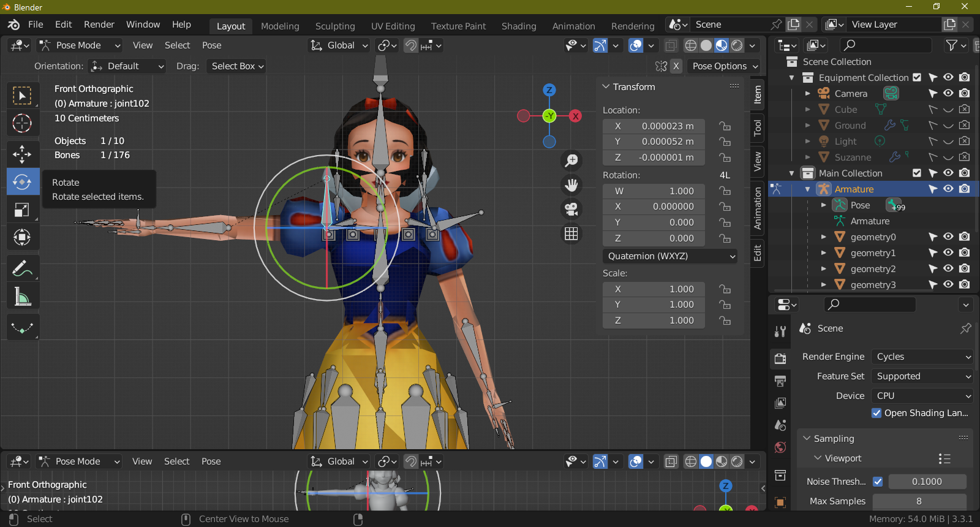Select wireframe viewport shading
Image resolution: width=980 pixels, height=527 pixels.
tap(690, 45)
